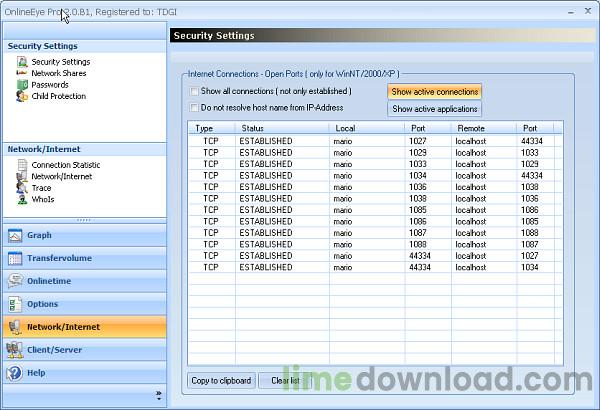Open the Help navigation section
This screenshot has width=600, height=410.
[85, 373]
